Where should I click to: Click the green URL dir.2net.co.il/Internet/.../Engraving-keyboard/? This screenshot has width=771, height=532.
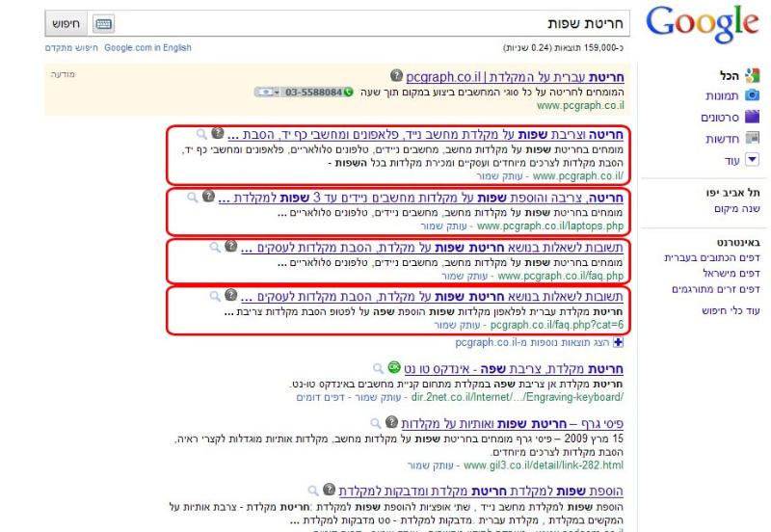click(x=518, y=397)
